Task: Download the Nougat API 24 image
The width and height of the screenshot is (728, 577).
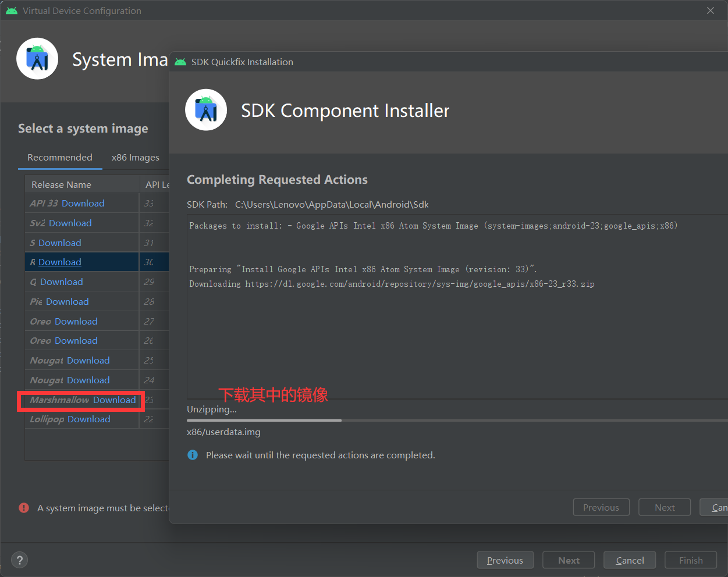Action: tap(88, 380)
